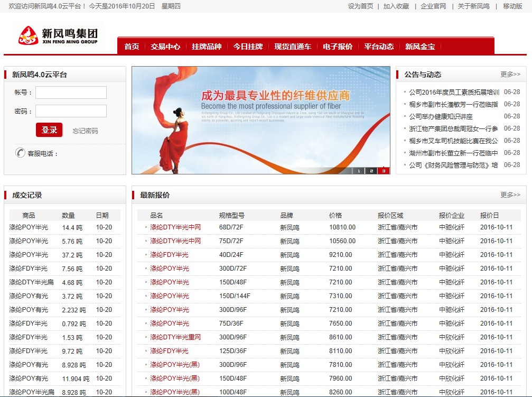
Task: Click 更多>> in 最新报价 panel
Action: click(510, 195)
